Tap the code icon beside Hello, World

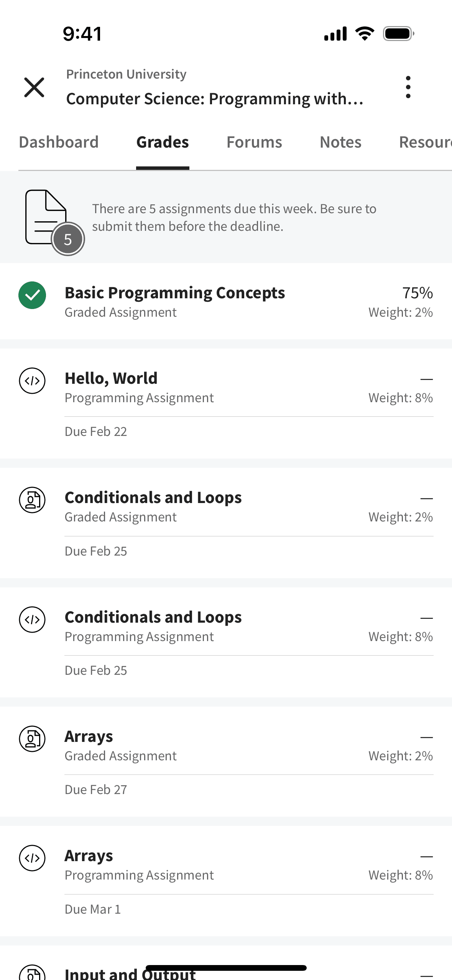coord(32,381)
